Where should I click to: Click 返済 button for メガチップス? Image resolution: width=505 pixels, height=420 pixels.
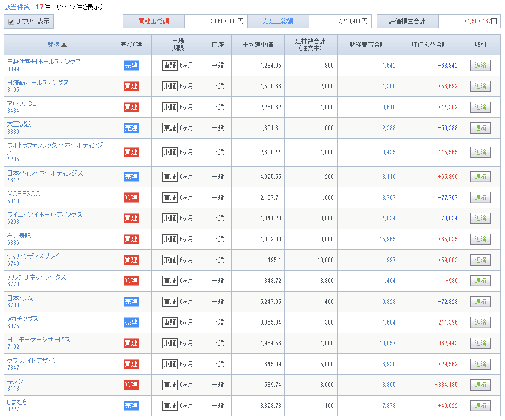pos(480,322)
